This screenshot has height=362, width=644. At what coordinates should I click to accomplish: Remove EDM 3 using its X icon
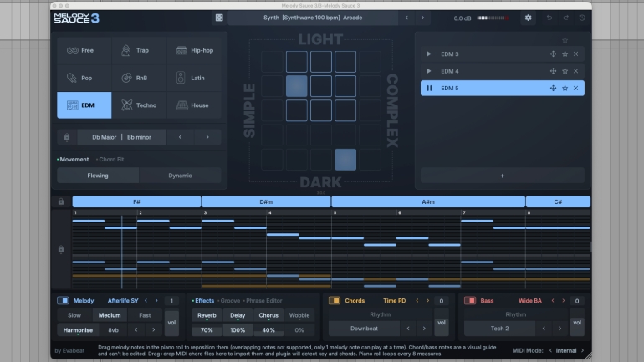coord(575,54)
